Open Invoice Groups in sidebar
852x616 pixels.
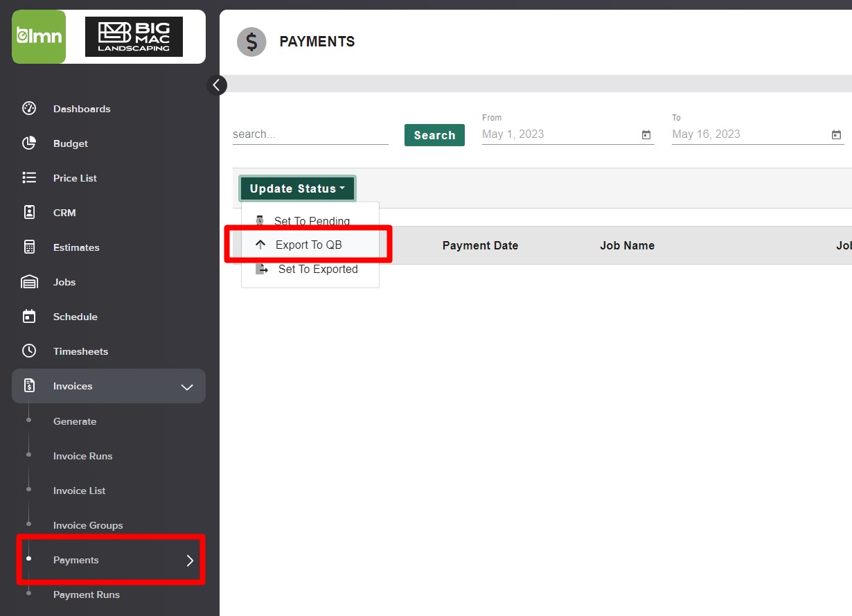pyautogui.click(x=88, y=525)
